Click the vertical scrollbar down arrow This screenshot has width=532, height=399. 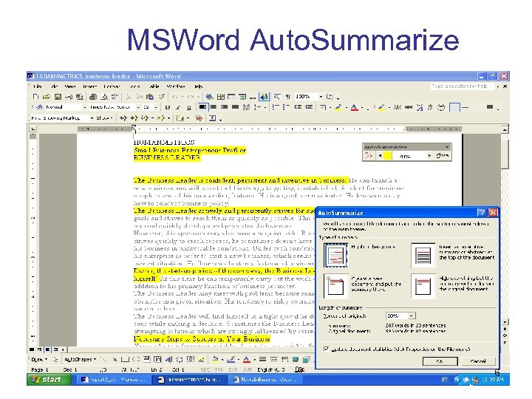[505, 322]
